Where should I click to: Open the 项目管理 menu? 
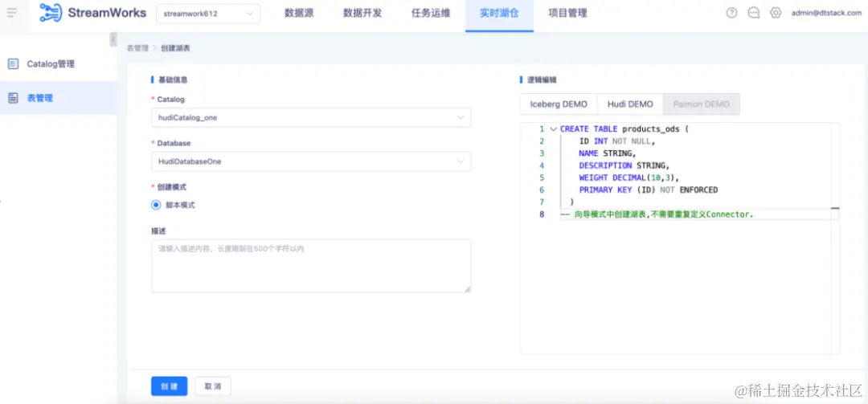(567, 14)
